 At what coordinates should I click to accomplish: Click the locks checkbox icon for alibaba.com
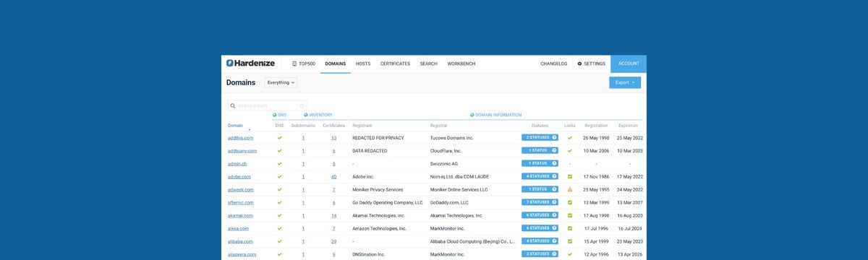pos(570,241)
